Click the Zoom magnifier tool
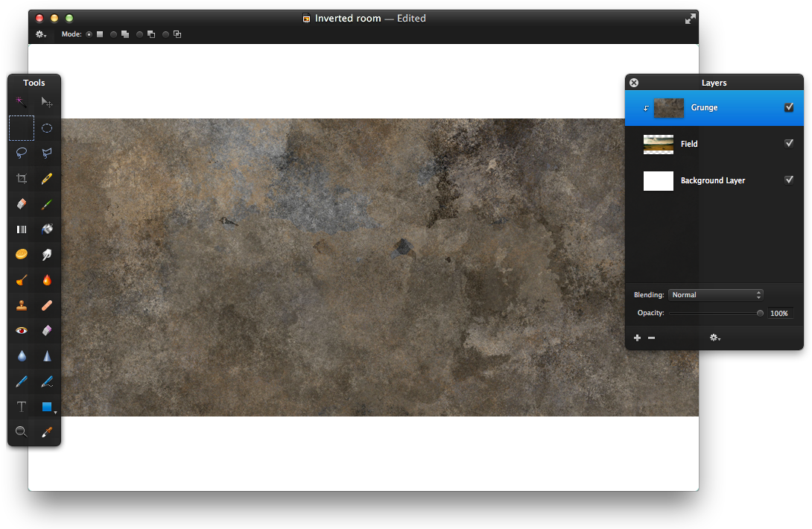This screenshot has height=529, width=812. (x=22, y=431)
